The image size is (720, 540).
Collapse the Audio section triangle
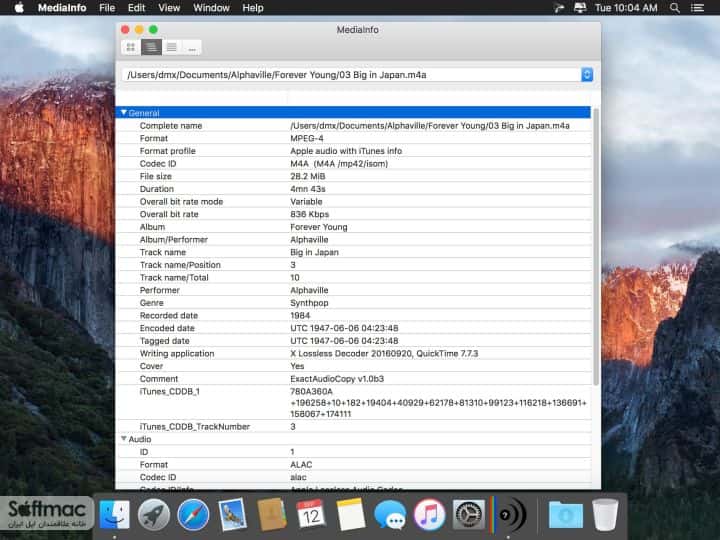[x=124, y=439]
